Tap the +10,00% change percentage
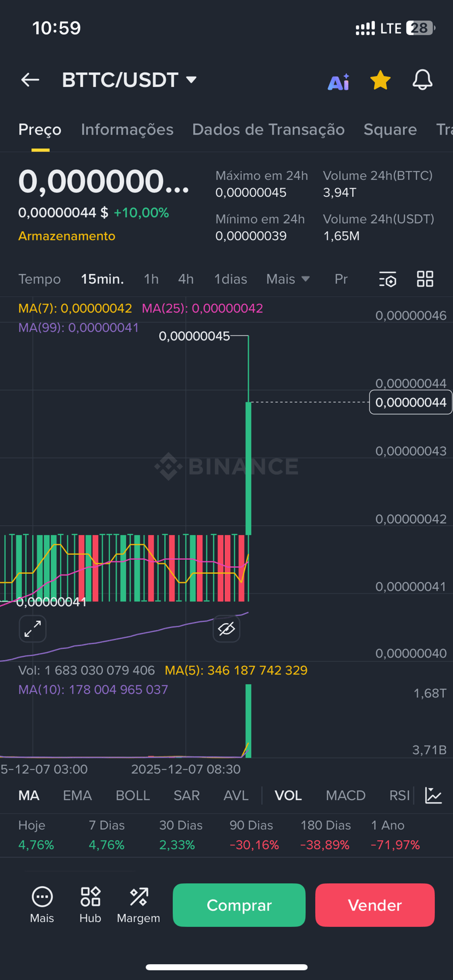The width and height of the screenshot is (453, 980). click(141, 213)
